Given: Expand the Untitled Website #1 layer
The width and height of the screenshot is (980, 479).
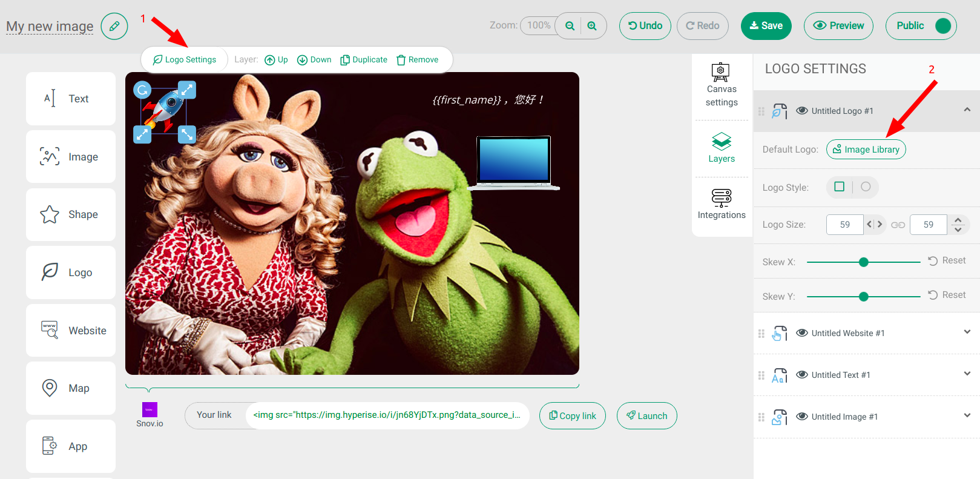Looking at the screenshot, I should click(967, 332).
